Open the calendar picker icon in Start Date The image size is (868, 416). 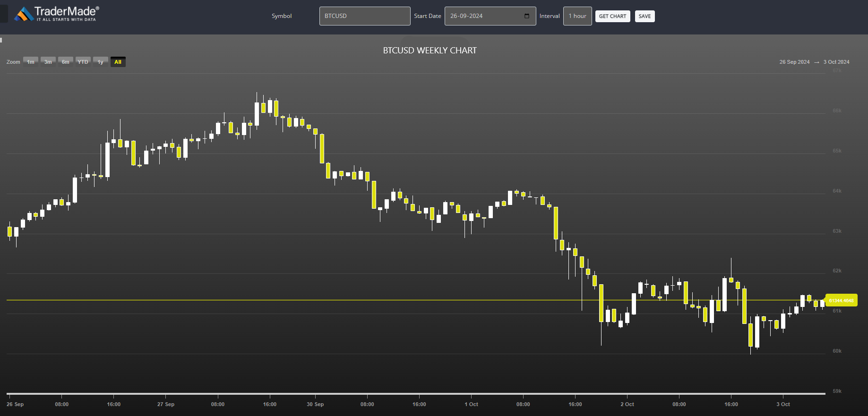click(527, 16)
